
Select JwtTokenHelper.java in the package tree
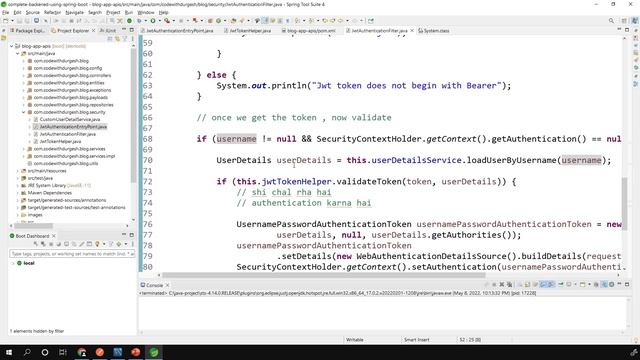click(x=60, y=141)
